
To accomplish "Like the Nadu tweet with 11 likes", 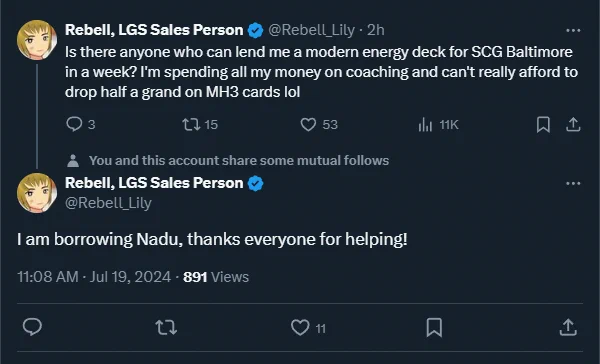I will 308,328.
